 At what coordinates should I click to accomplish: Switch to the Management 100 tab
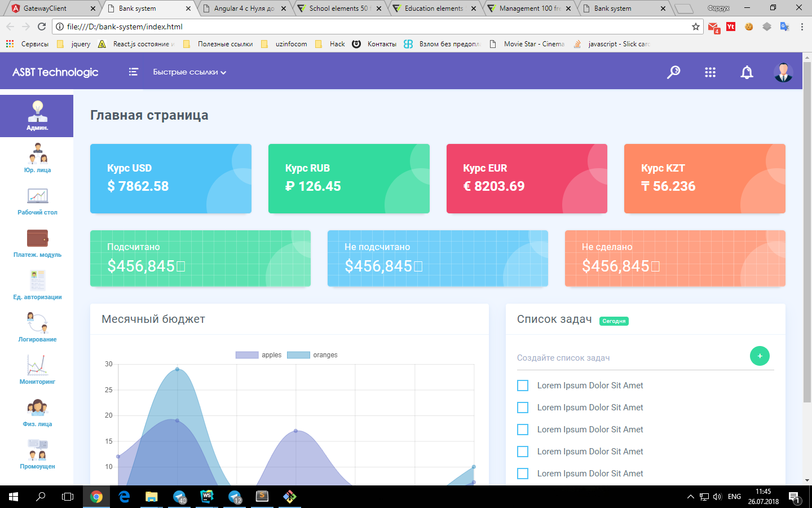pos(529,8)
